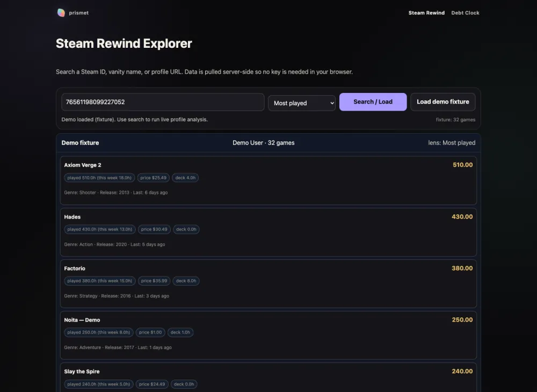The image size is (537, 392).
Task: Click Hades played 430.0h chip
Action: [100, 229]
